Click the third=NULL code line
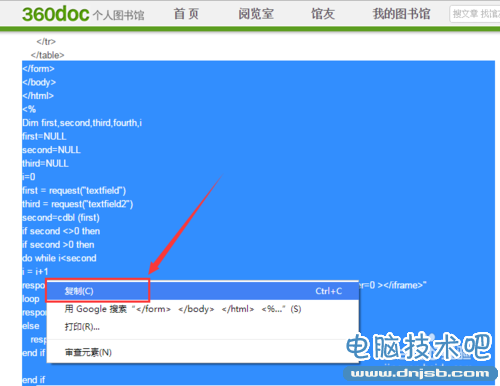 pos(45,163)
